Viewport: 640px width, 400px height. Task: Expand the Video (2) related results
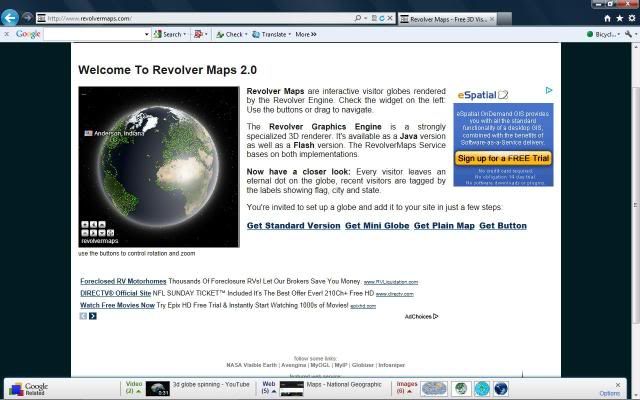coord(134,387)
